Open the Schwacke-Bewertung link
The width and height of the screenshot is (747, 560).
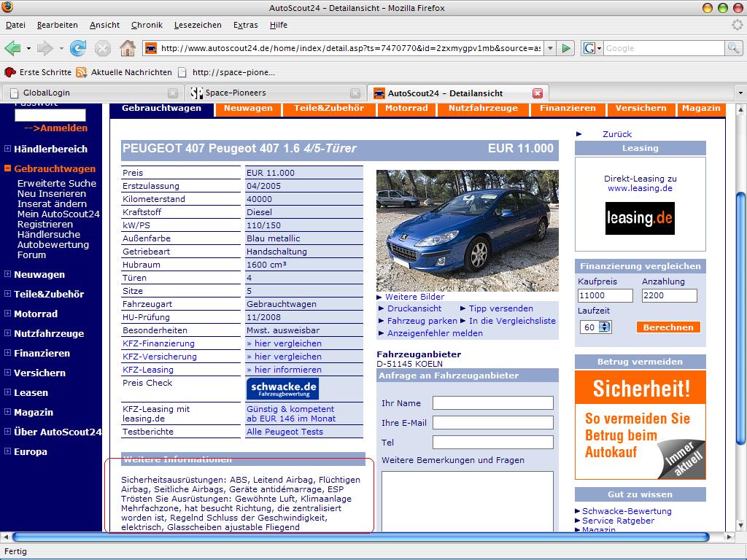click(627, 511)
